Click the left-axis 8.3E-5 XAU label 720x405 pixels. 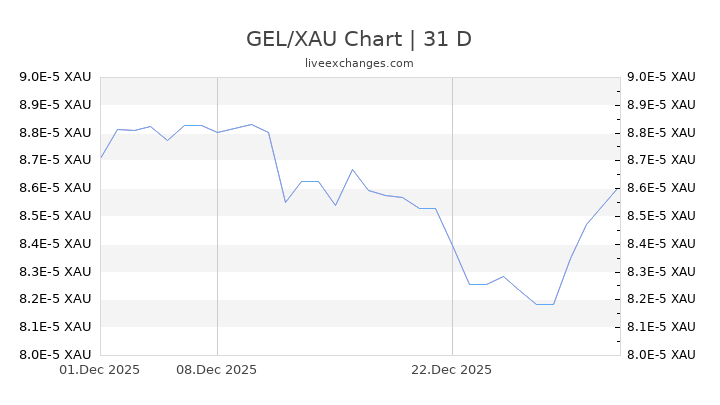point(55,271)
